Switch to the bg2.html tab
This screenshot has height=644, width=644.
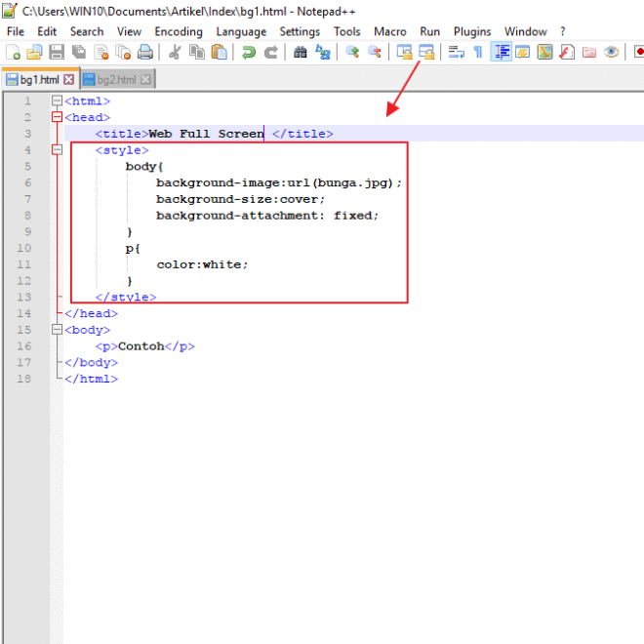(117, 79)
